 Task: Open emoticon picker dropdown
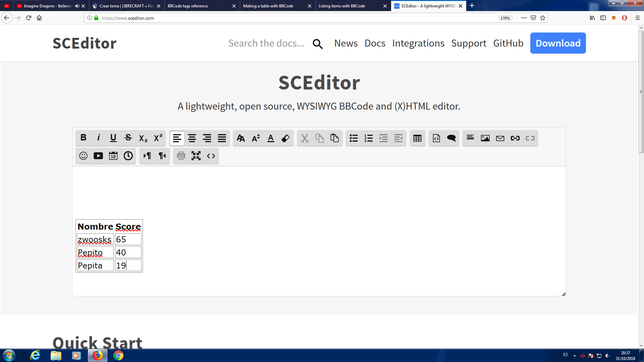84,156
